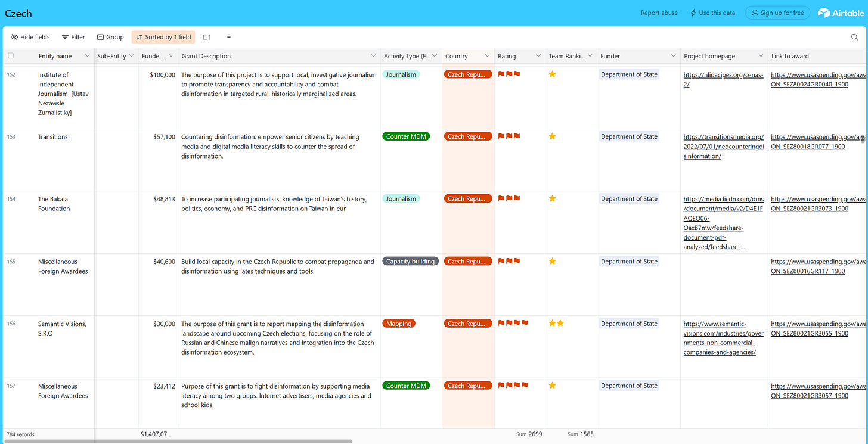868x444 pixels.
Task: Expand Activity Type column dropdown
Action: [435, 56]
